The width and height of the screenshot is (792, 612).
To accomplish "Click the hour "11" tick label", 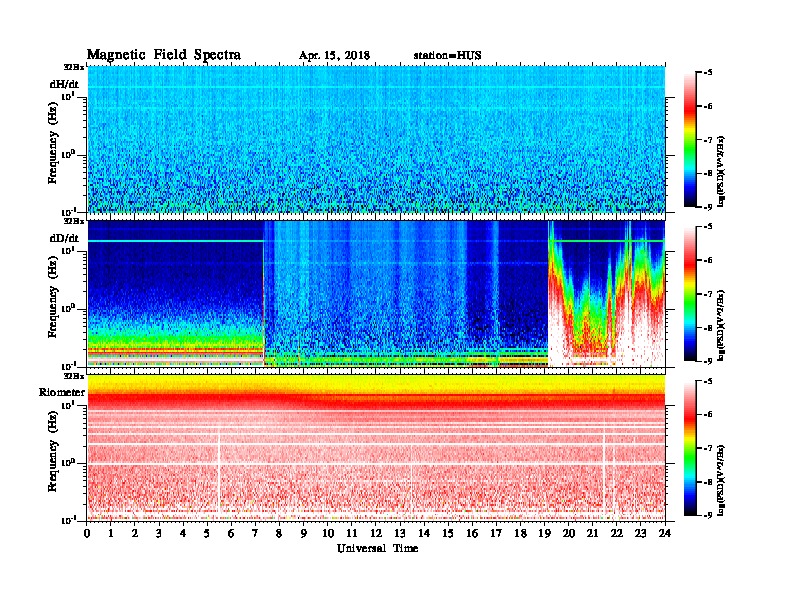I will click(x=352, y=533).
